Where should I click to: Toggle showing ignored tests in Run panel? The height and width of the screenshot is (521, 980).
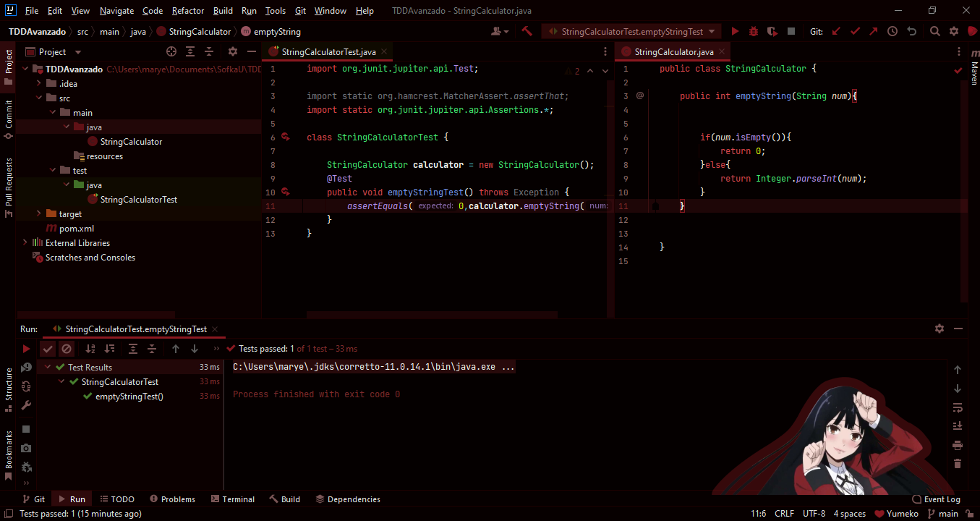click(67, 348)
